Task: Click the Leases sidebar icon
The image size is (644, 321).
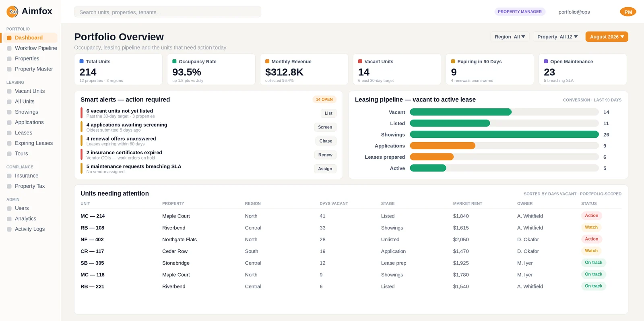Action: click(x=9, y=133)
